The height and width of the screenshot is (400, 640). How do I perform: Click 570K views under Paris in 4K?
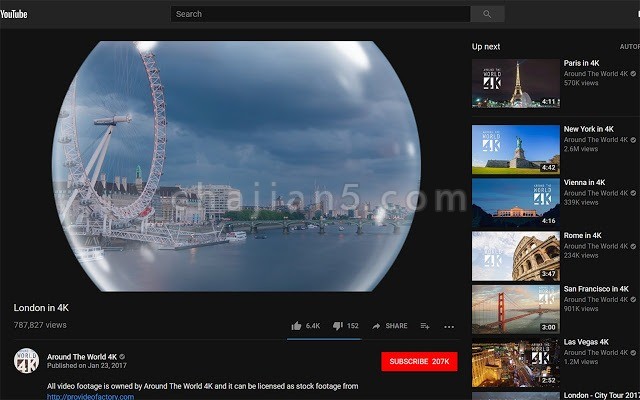[x=581, y=83]
